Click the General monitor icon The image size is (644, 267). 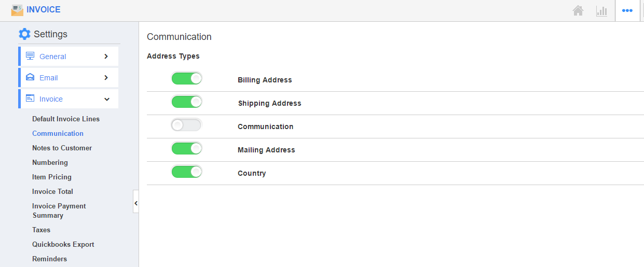click(30, 56)
